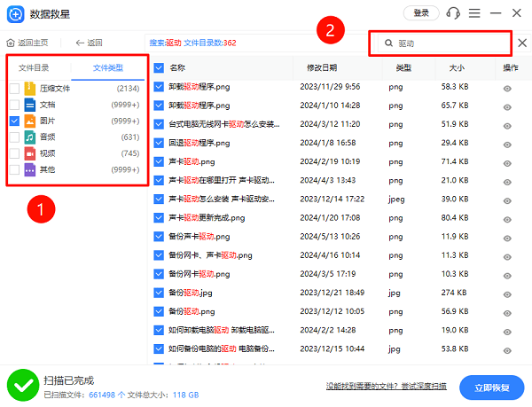Preview 台式电脑无线网卡驱动 file via eye icon
The image size is (532, 407).
(507, 126)
